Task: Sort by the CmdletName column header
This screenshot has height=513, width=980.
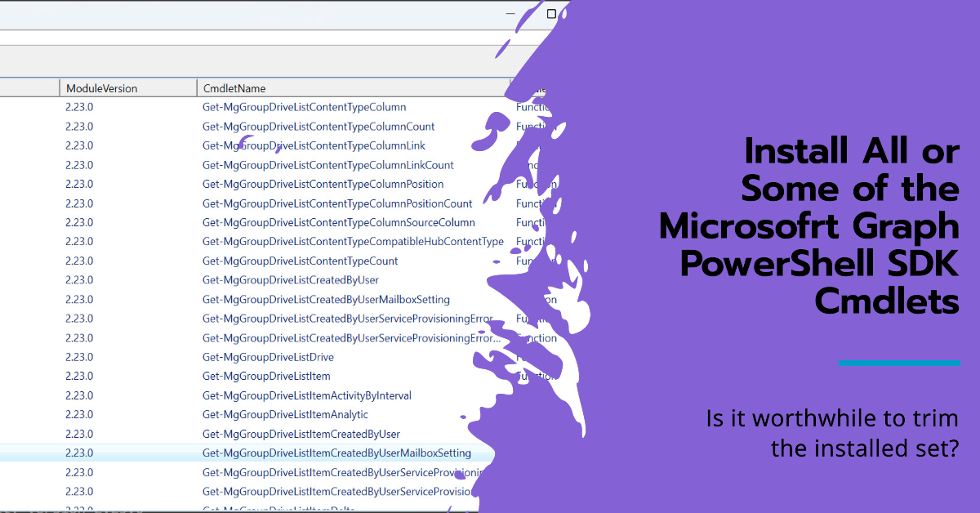Action: click(x=234, y=88)
